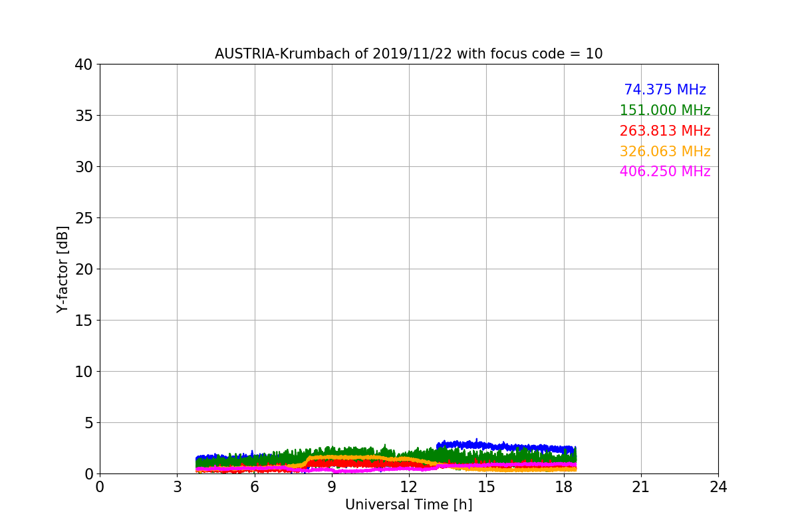Screen dimensions: 798x532
Task: Select the 151.000 MHz legend entry
Action: pos(665,110)
